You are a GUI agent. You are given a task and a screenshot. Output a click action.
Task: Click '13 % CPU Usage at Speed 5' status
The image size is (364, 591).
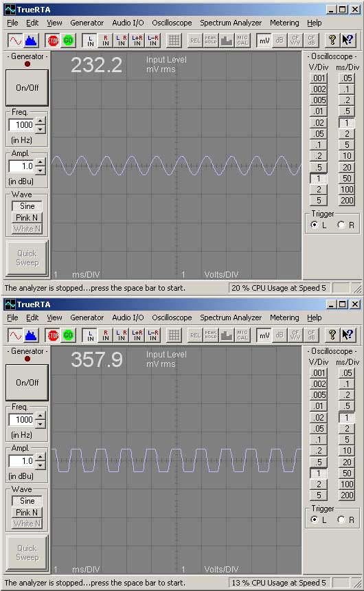278,583
